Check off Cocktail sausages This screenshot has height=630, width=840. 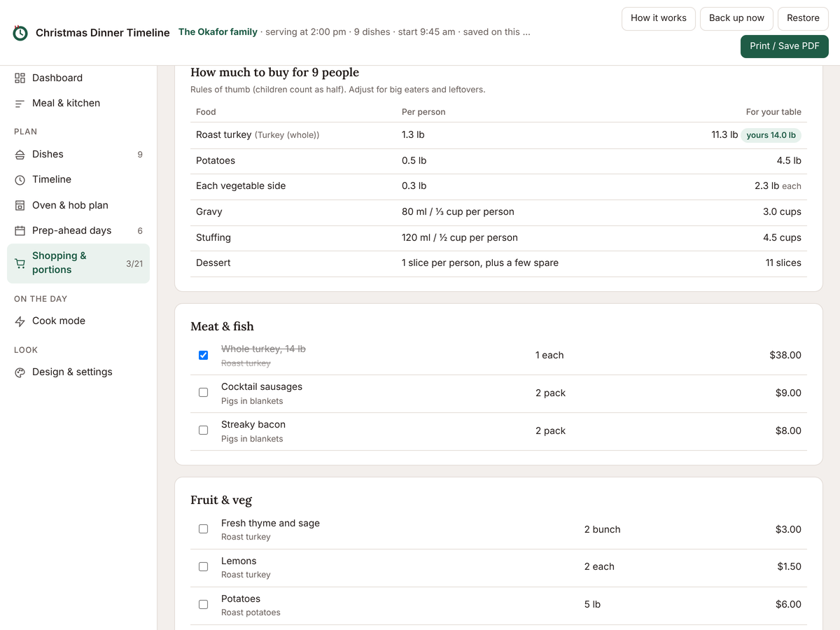tap(203, 393)
